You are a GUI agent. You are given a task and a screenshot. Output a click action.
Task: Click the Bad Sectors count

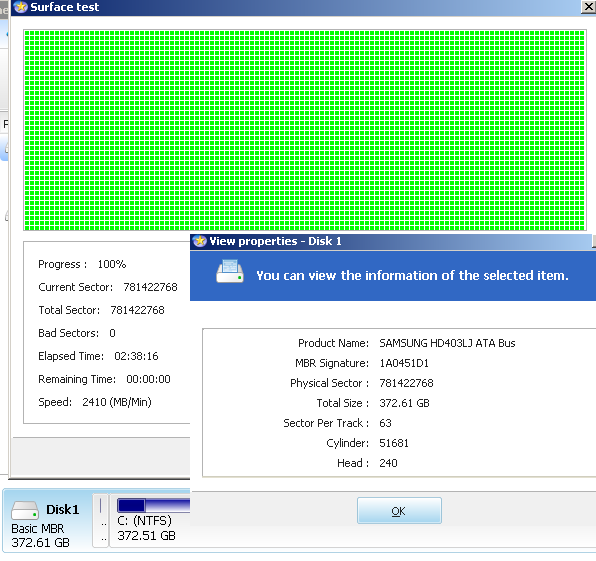pyautogui.click(x=112, y=333)
